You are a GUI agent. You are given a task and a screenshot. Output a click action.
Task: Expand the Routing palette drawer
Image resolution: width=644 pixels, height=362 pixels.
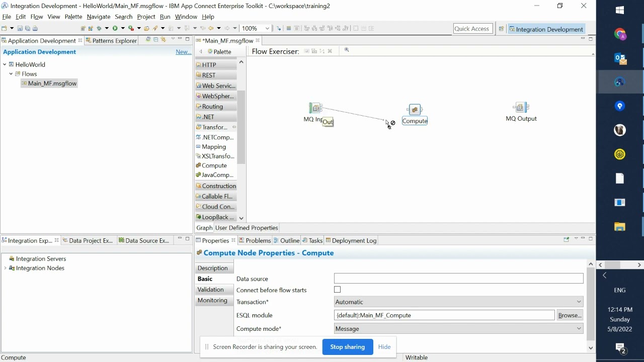(216, 107)
